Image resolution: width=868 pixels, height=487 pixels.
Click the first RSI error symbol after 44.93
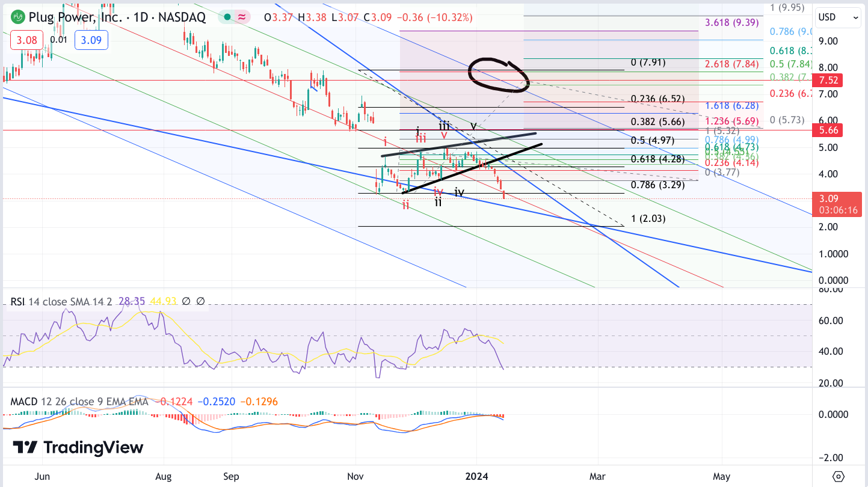(186, 301)
